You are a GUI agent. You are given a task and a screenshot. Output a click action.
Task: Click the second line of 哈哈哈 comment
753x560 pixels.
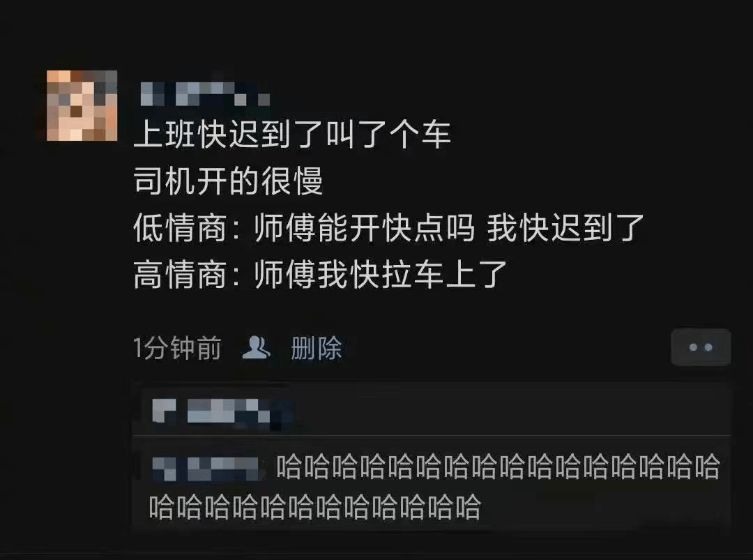coord(315,507)
